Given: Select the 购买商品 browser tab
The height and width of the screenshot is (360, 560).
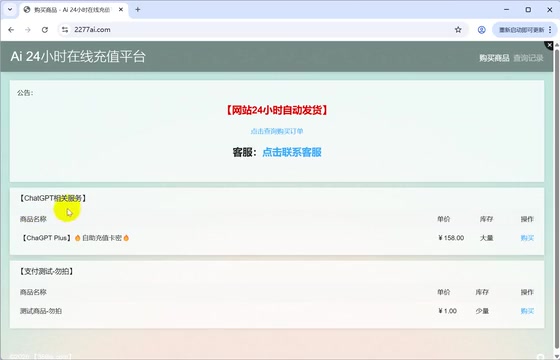Looking at the screenshot, I should 74,10.
